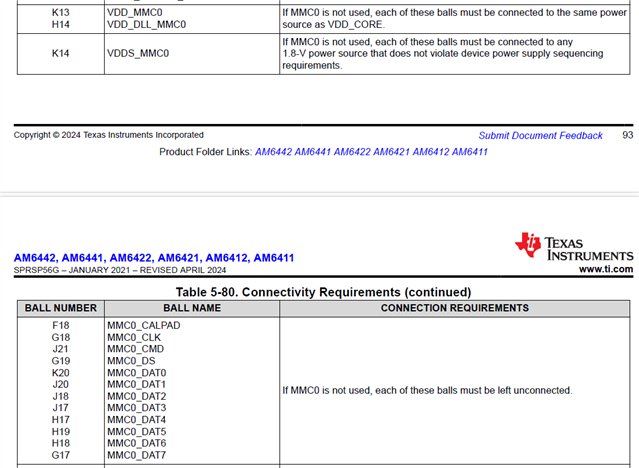The image size is (639, 468).
Task: Click ball number H19
Action: (61, 432)
